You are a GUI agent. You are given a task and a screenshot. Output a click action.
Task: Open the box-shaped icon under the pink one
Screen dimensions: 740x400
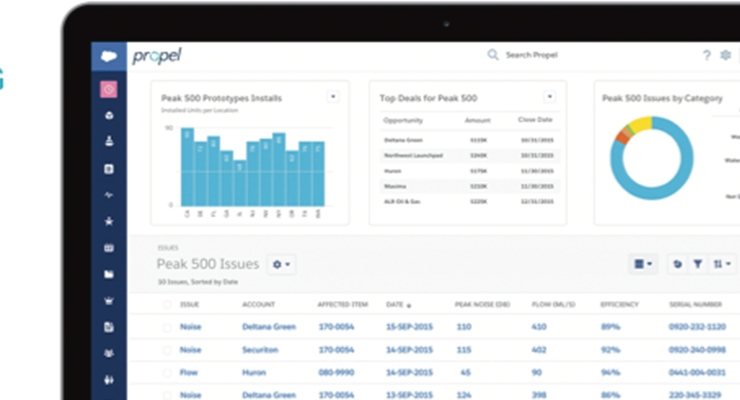109,115
